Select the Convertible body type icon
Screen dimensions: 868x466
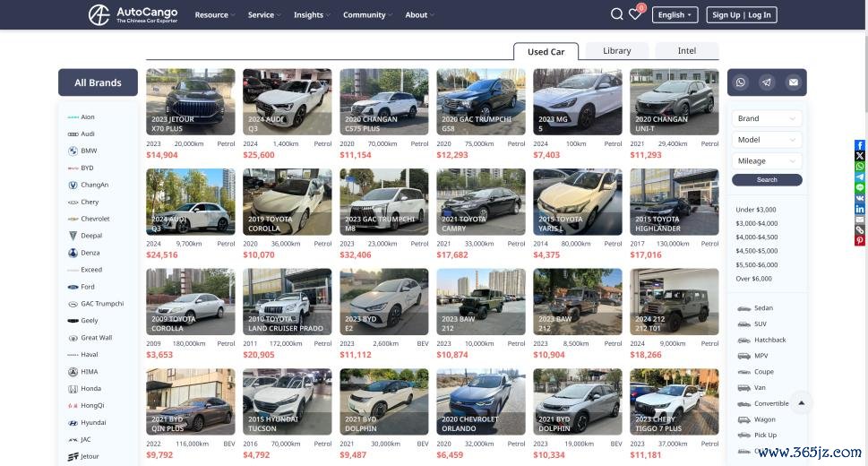[x=744, y=404]
